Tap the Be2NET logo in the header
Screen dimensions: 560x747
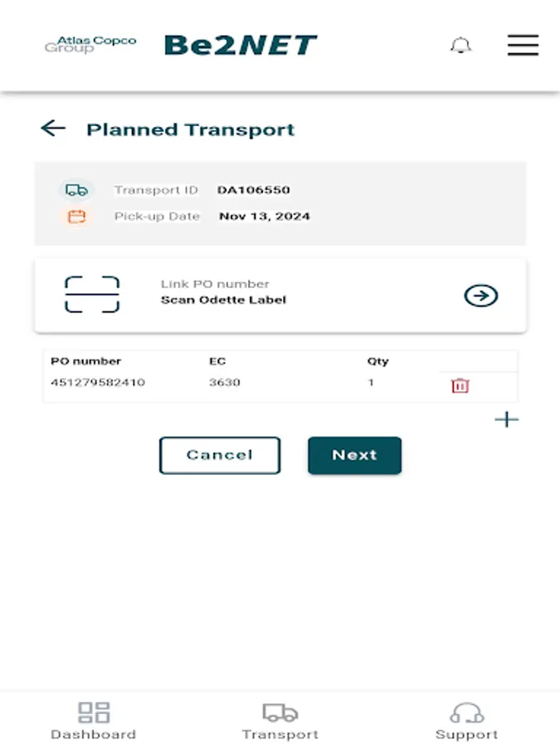pyautogui.click(x=241, y=45)
